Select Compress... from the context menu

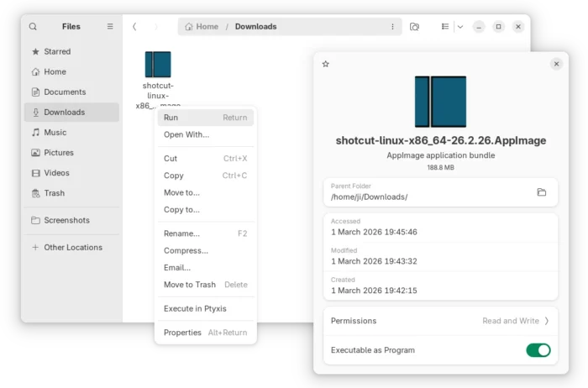pos(186,250)
